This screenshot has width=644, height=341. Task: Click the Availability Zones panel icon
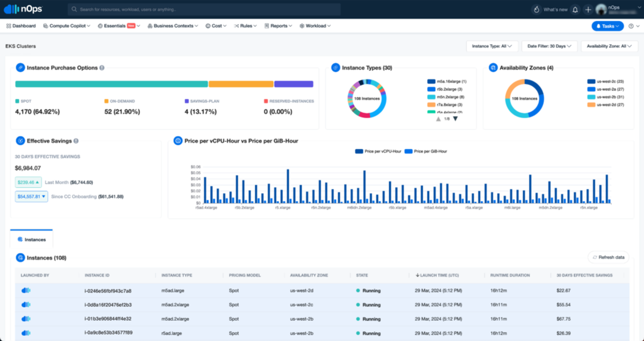click(x=493, y=68)
